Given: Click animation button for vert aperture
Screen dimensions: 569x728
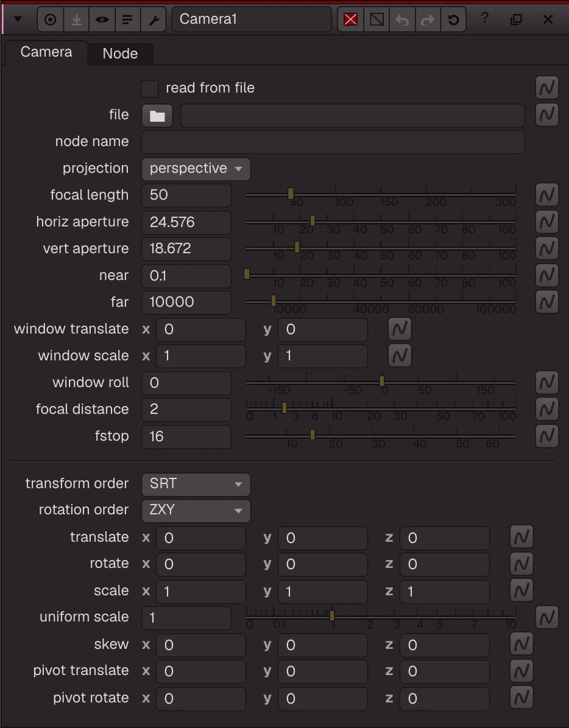Looking at the screenshot, I should 546,248.
